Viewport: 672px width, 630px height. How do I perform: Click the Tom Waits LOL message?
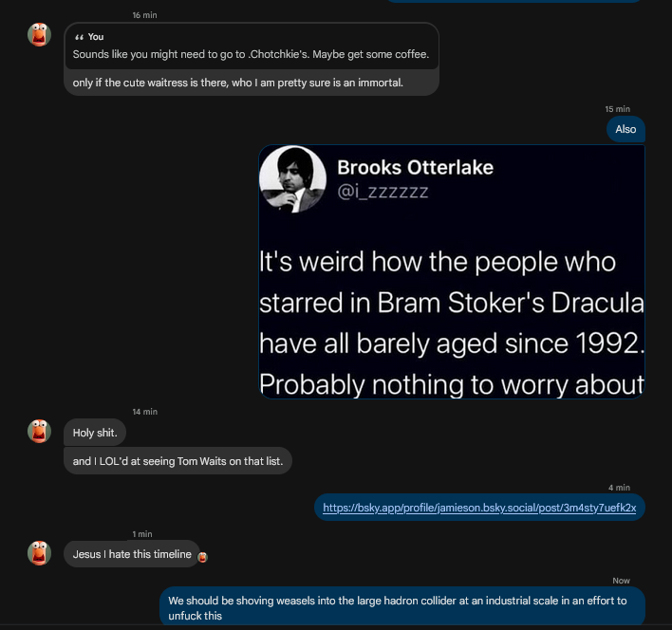tap(177, 462)
